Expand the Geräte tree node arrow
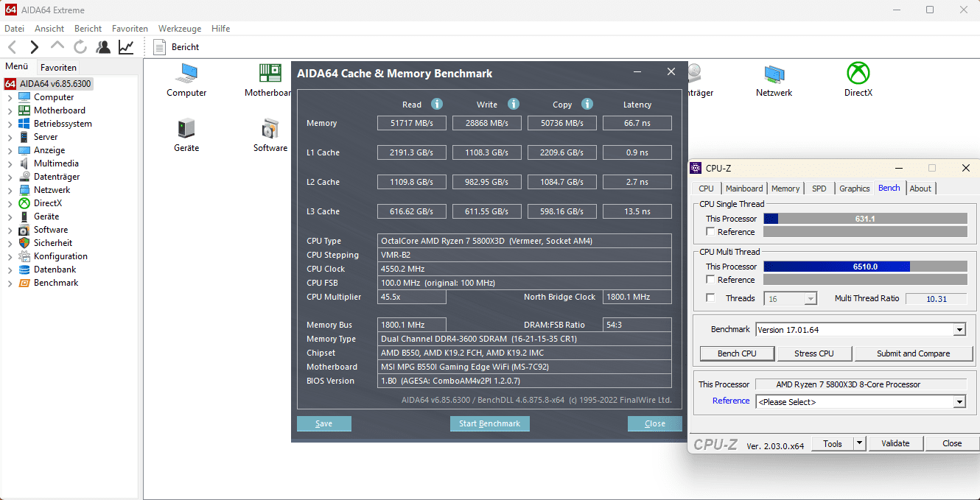This screenshot has height=500, width=980. coord(10,216)
